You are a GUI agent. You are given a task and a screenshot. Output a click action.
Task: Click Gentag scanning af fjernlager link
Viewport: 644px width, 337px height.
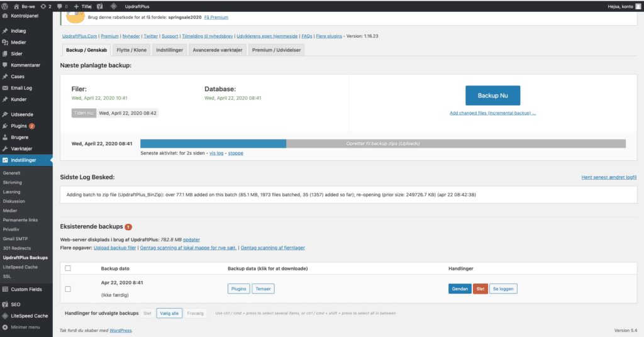[273, 248]
